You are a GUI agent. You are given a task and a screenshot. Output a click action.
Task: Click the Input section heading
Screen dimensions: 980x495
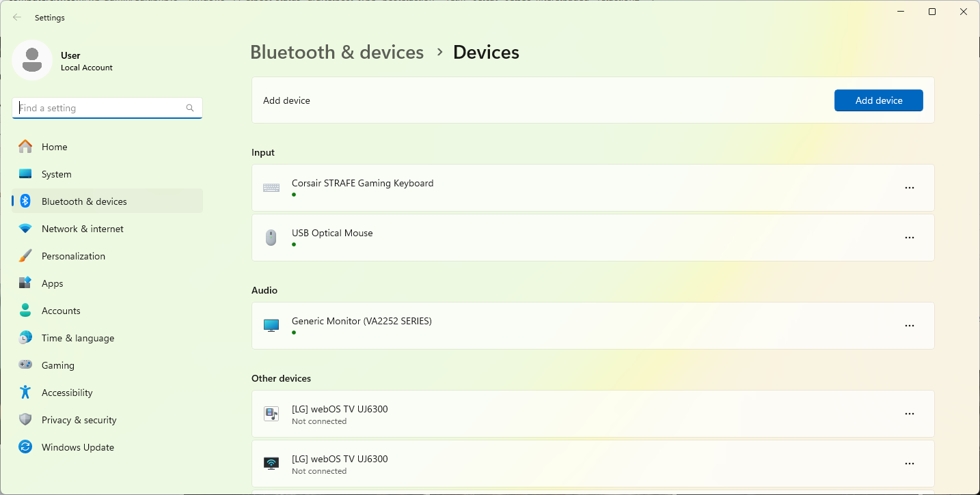point(263,152)
